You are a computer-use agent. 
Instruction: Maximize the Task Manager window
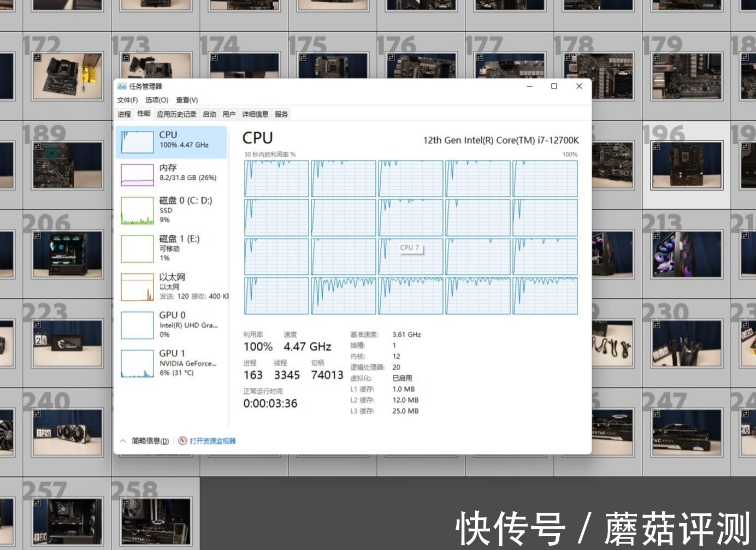click(554, 86)
